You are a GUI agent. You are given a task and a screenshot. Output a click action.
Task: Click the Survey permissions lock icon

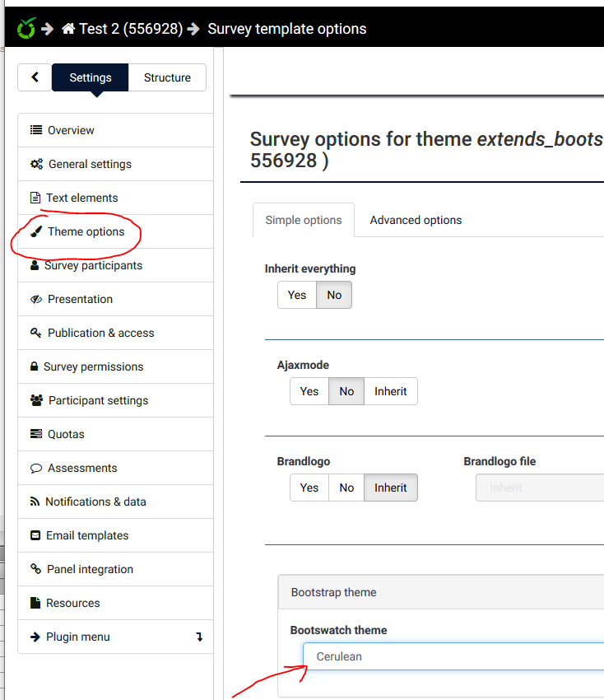[34, 366]
